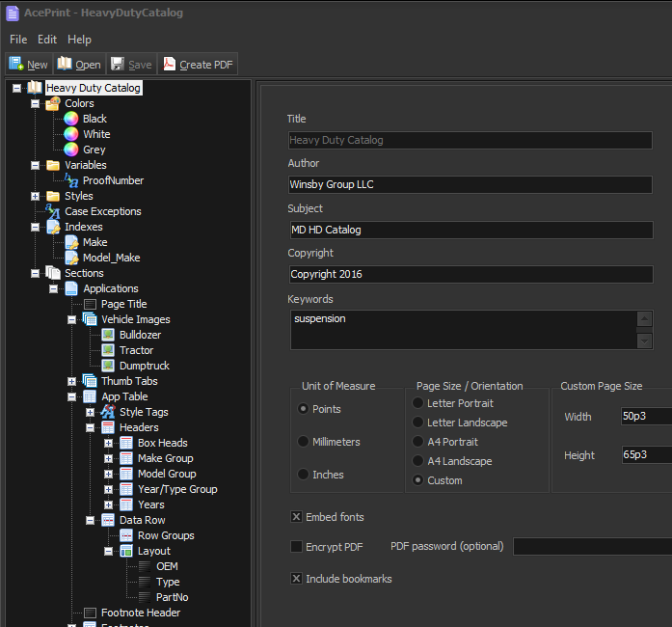Select the Model_Make index icon
672x627 pixels.
tap(71, 258)
